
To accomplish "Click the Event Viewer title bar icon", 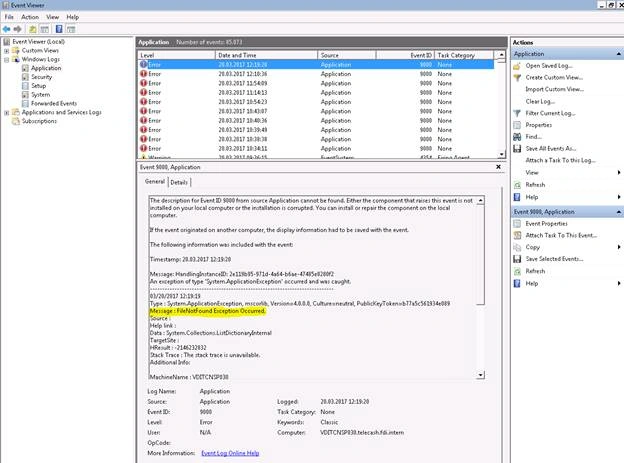I will [x=6, y=5].
